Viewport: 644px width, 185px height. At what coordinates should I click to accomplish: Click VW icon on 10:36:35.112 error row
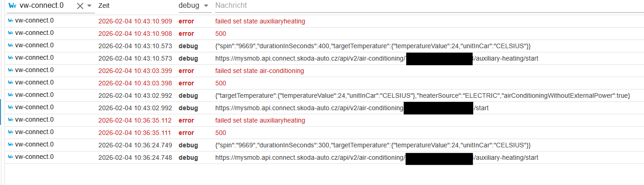tap(10, 120)
